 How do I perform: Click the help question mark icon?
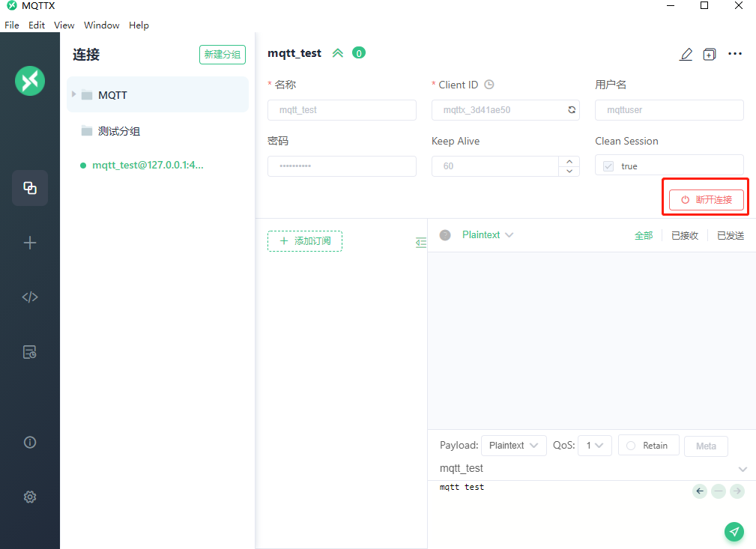(x=445, y=235)
